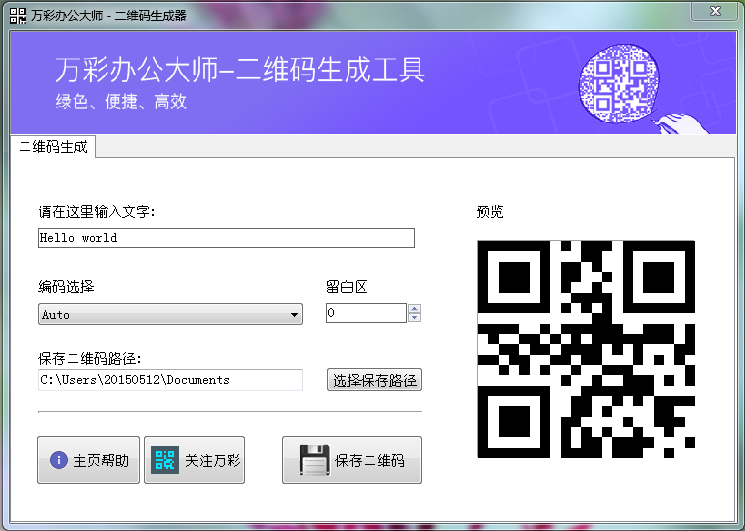Switch to the 二维码生成 tab
The width and height of the screenshot is (745, 531).
53,147
